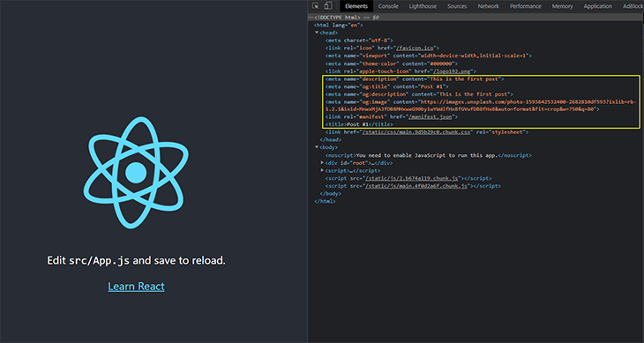Open the Console tab
The image size is (644, 343).
(388, 6)
